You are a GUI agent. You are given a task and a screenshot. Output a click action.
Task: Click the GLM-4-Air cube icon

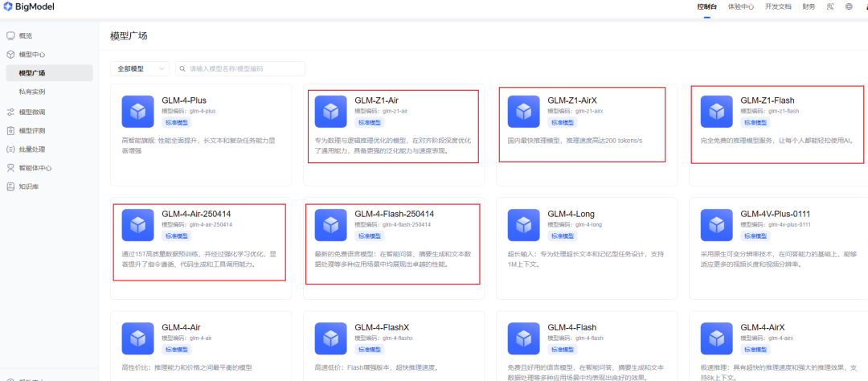click(x=138, y=338)
